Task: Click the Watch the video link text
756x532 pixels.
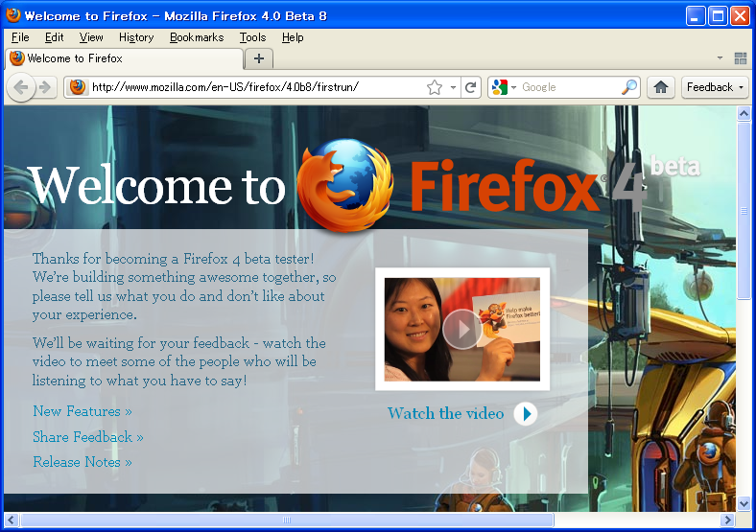Action: coord(445,413)
